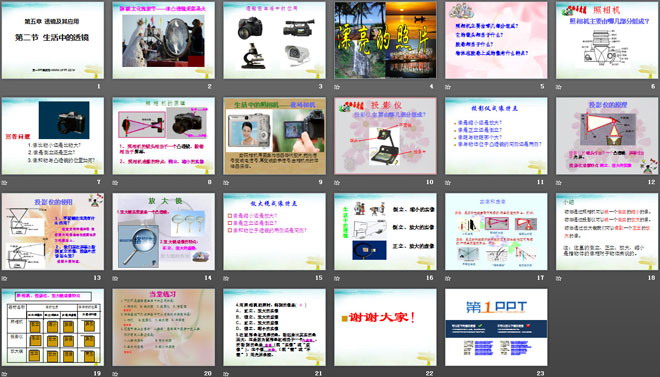Select slide 21 multiple-choice question slide
This screenshot has height=377, width=660.
274,327
